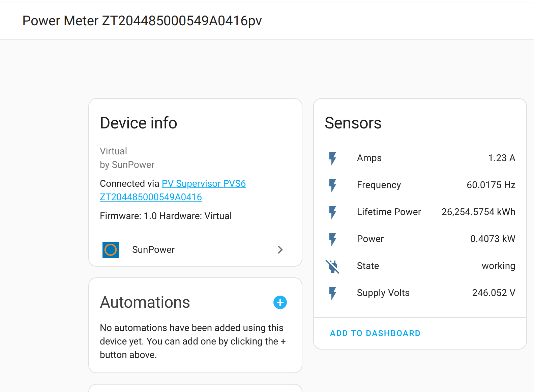The width and height of the screenshot is (534, 392).
Task: Open the Amps sensor entry
Action: pyautogui.click(x=420, y=158)
